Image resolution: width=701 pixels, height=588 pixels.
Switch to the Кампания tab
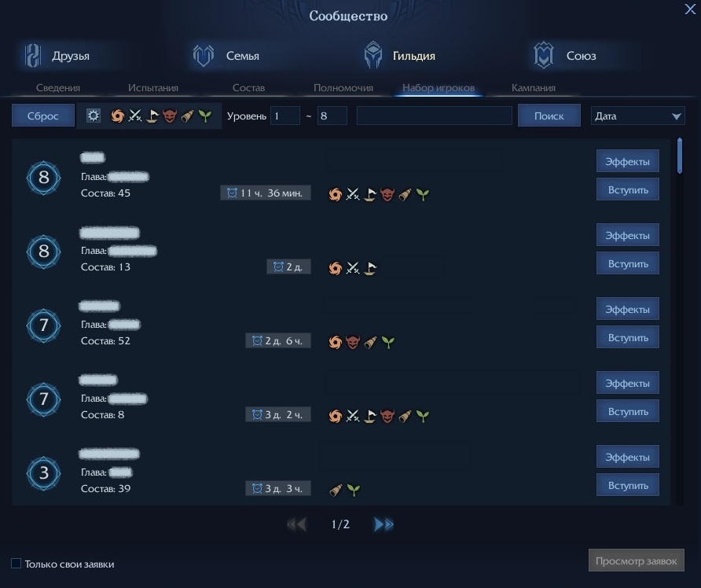[533, 88]
